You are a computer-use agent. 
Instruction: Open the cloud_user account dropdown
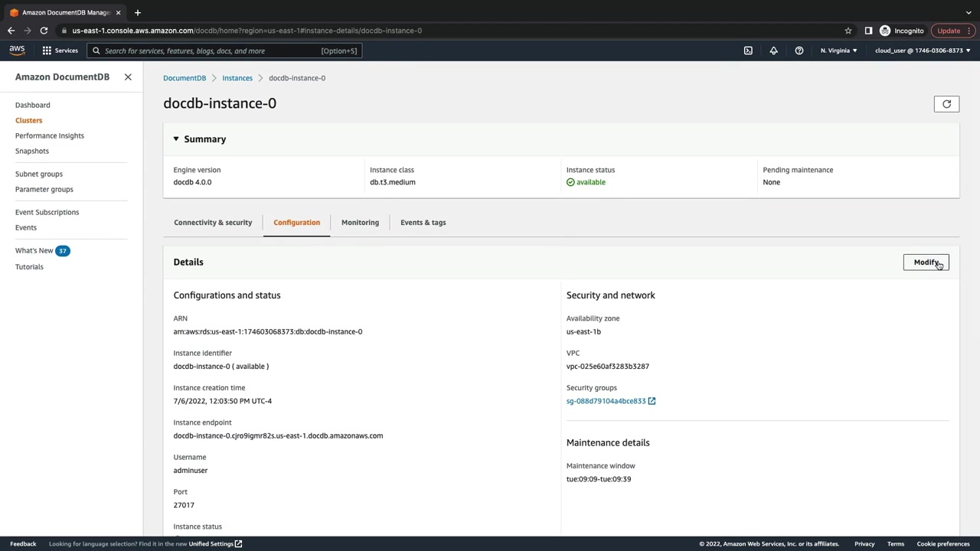923,51
